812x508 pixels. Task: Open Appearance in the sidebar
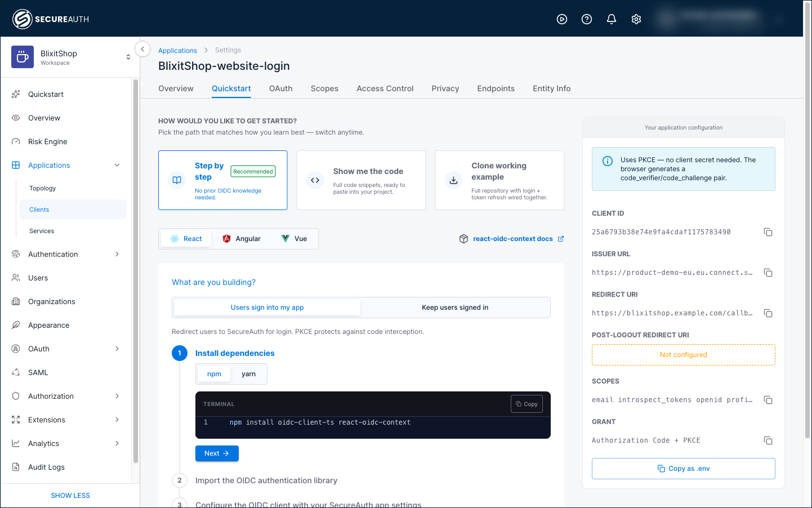(66, 325)
